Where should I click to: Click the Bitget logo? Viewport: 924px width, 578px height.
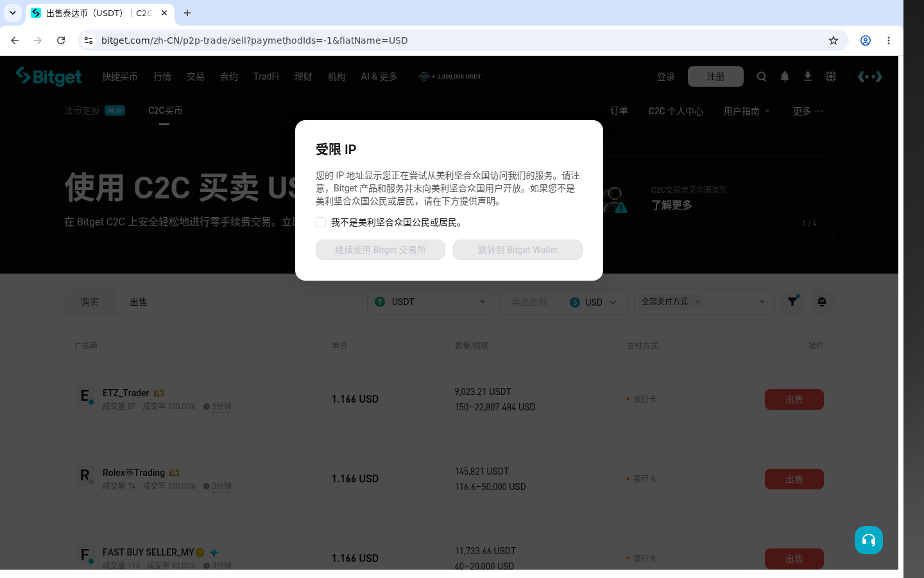(x=49, y=76)
